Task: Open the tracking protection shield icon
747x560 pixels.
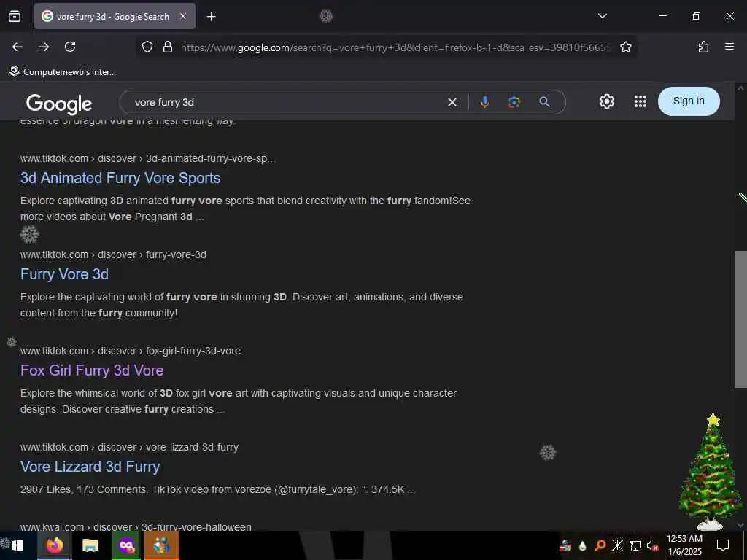Action: [147, 47]
